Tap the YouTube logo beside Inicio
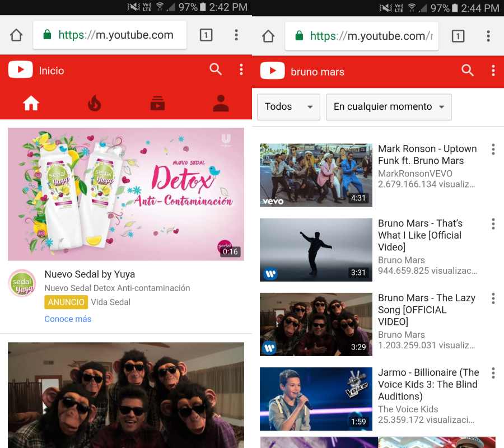Screen dimensions: 504x448 [x=21, y=69]
